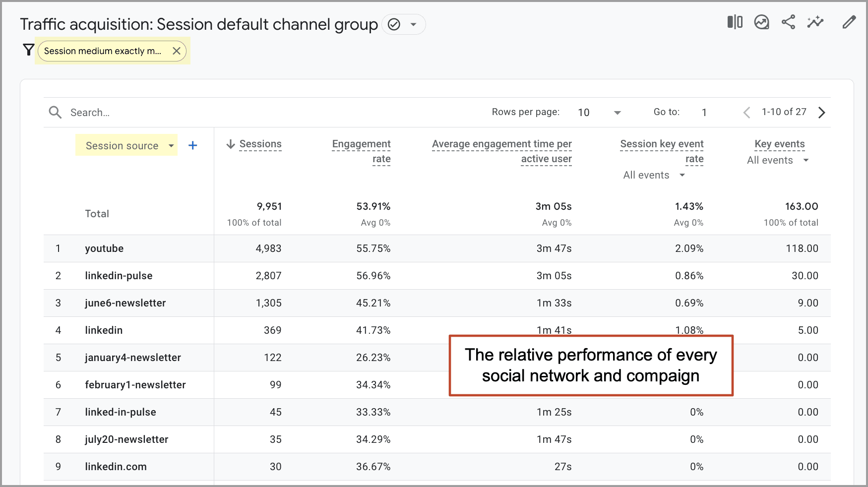Click the total sessions value 9,951
Screen dimensions: 868x487
pos(269,206)
